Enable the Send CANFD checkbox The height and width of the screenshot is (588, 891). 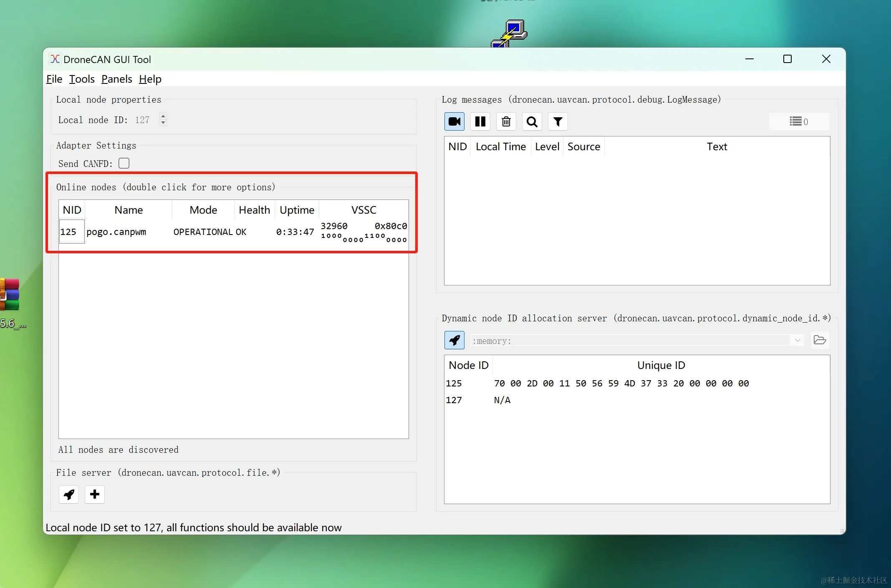(x=124, y=163)
